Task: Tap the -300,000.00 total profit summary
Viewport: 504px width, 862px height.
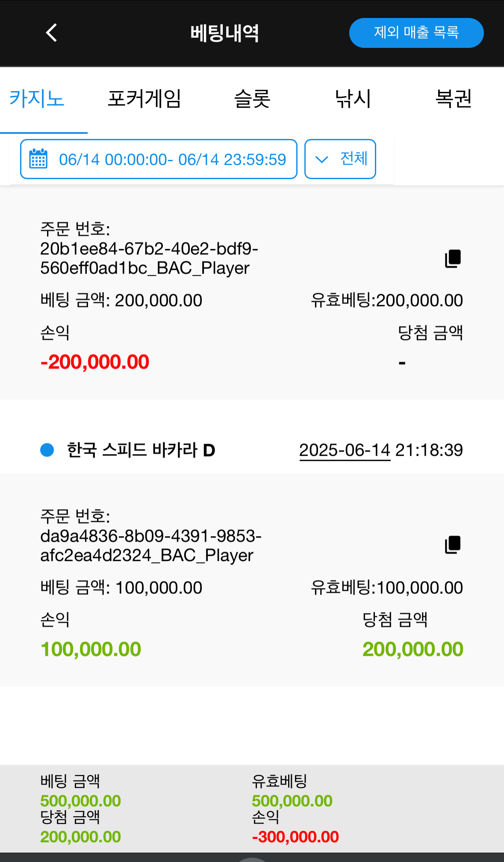Action: click(x=295, y=837)
